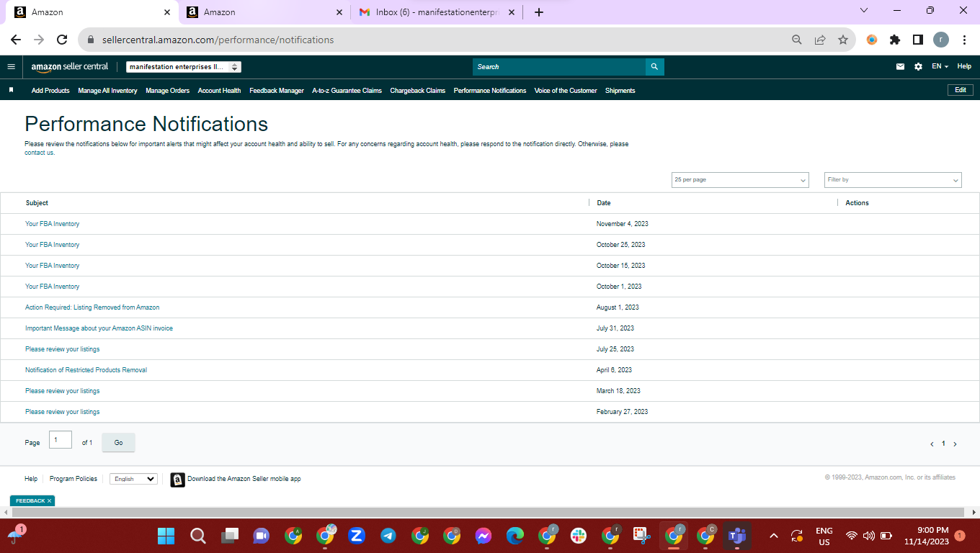
Task: Open Shipments in the navigation bar
Action: pyautogui.click(x=620, y=91)
